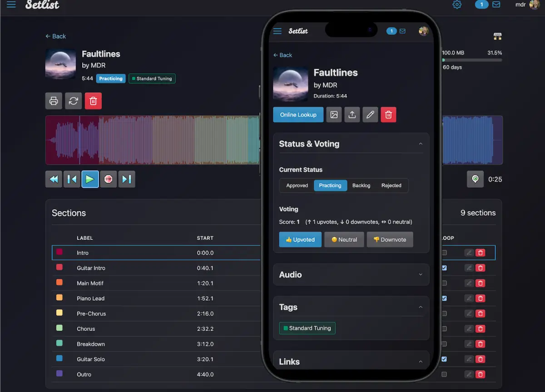The image size is (545, 392).
Task: Click the Online Lookup button
Action: (x=298, y=115)
